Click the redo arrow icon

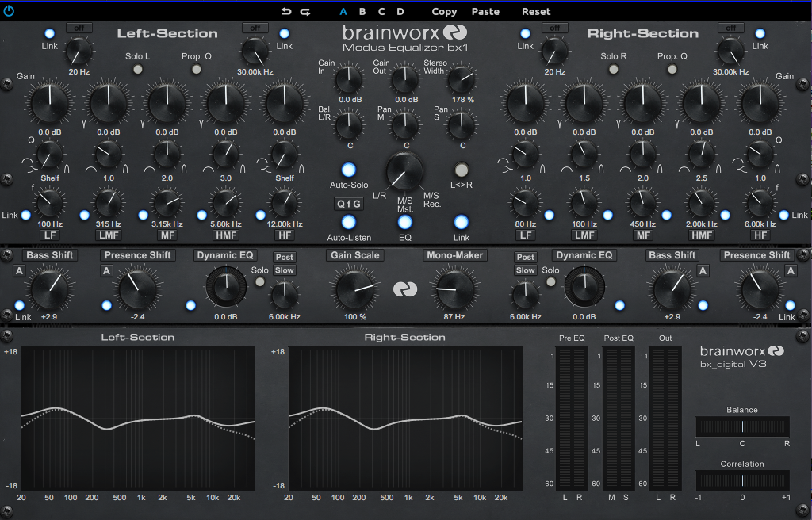[x=305, y=11]
